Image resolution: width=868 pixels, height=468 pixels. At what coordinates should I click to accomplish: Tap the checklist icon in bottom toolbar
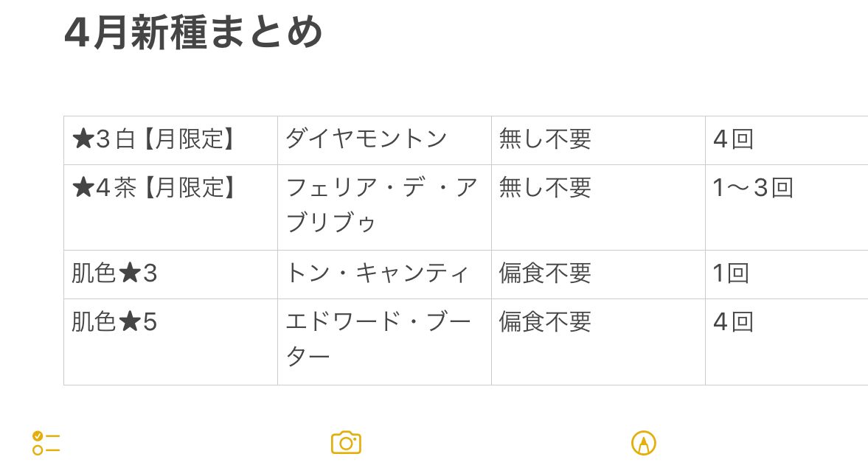pyautogui.click(x=46, y=443)
